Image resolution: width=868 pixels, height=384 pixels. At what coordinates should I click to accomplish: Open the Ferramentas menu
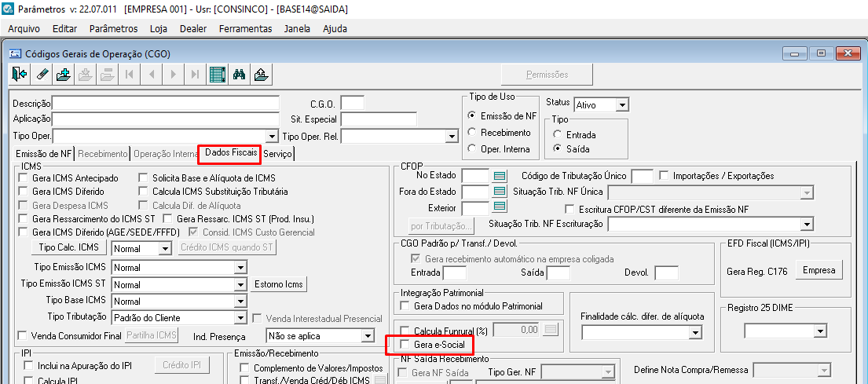click(246, 29)
